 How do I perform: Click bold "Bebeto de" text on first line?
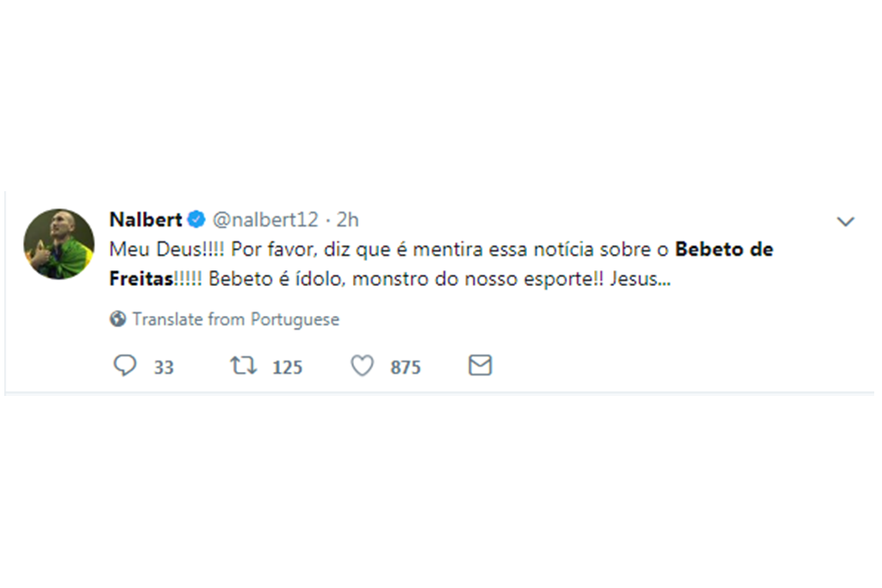coord(724,250)
